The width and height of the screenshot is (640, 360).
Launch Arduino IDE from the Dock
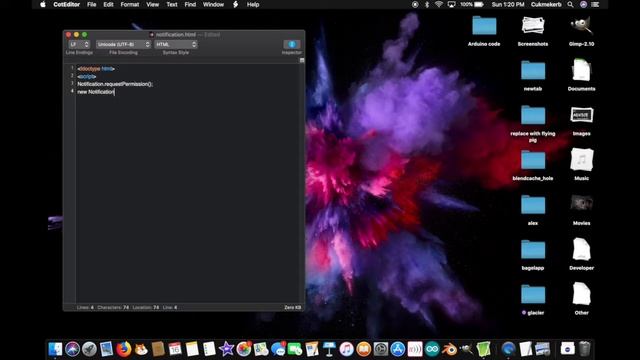point(432,349)
